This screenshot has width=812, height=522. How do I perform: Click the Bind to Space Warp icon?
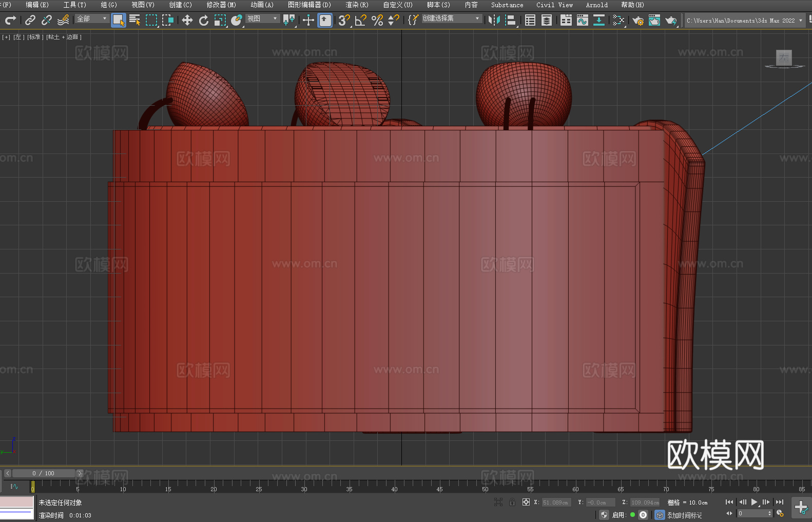pos(63,20)
